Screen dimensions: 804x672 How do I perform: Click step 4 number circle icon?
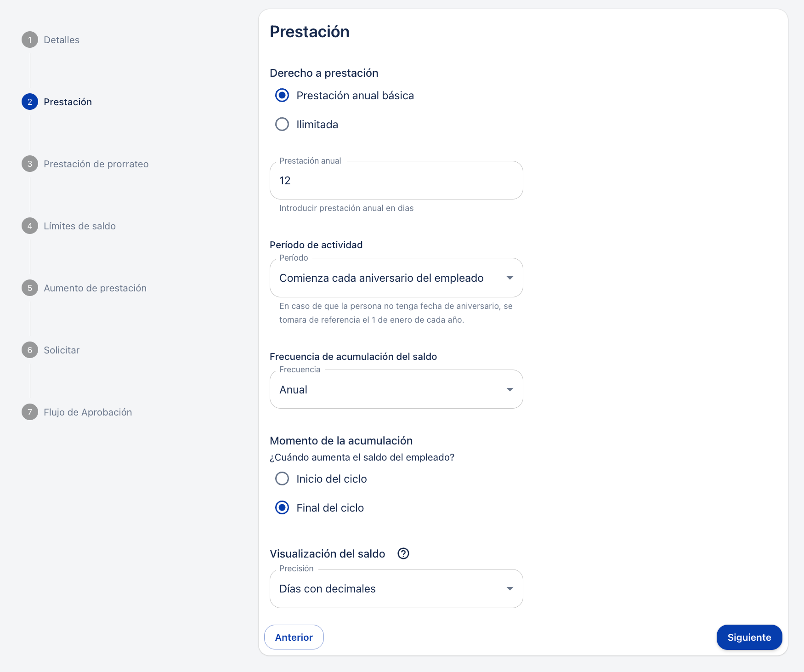click(x=30, y=226)
